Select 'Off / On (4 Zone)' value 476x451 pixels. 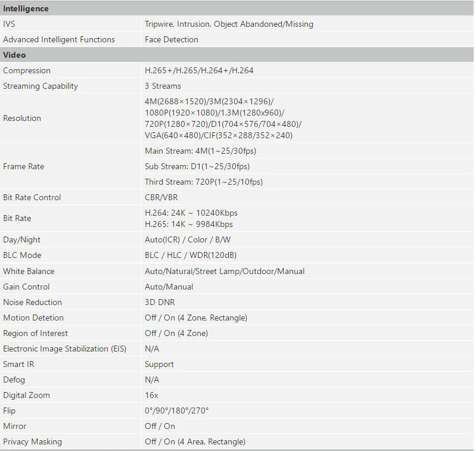[x=176, y=333]
